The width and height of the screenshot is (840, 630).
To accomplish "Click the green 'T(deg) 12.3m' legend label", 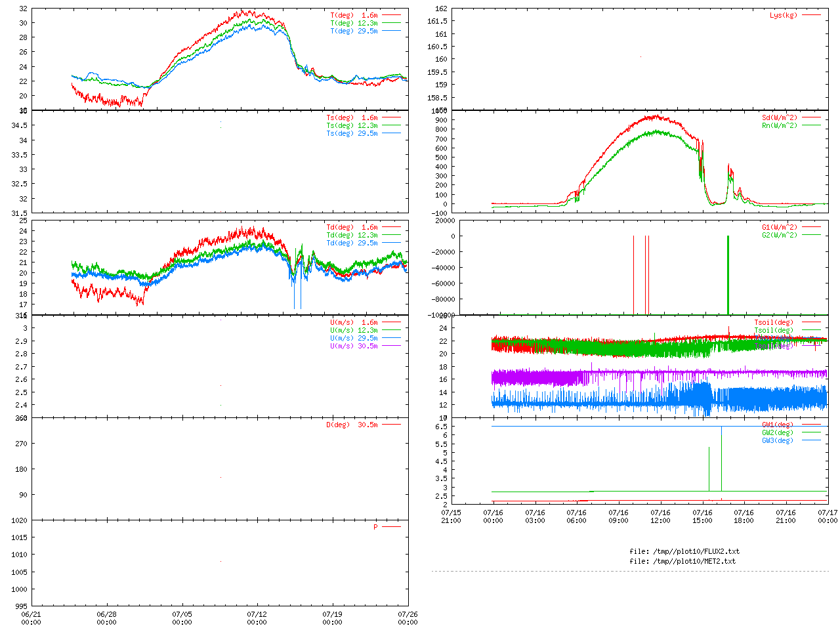I will (x=354, y=23).
